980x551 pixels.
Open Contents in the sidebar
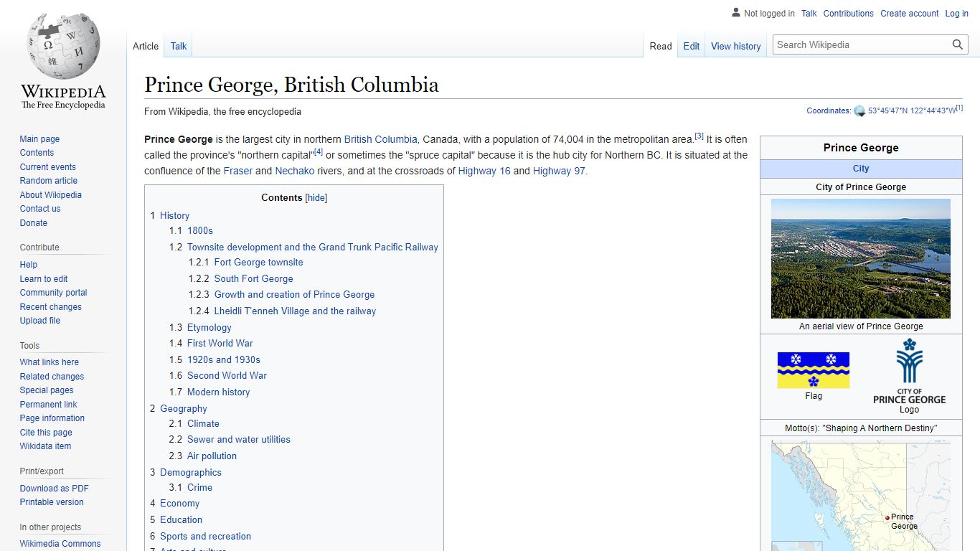[37, 153]
